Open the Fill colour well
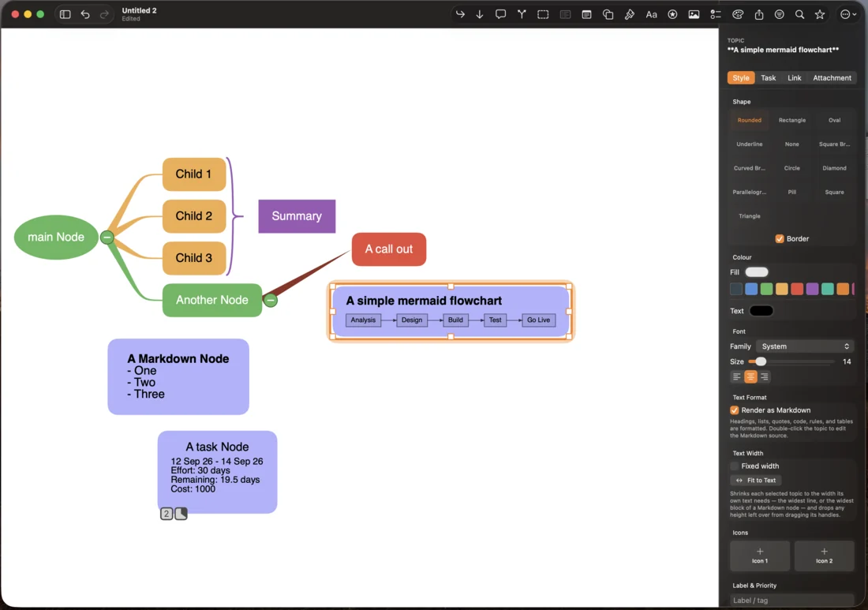This screenshot has width=868, height=610. coord(757,271)
